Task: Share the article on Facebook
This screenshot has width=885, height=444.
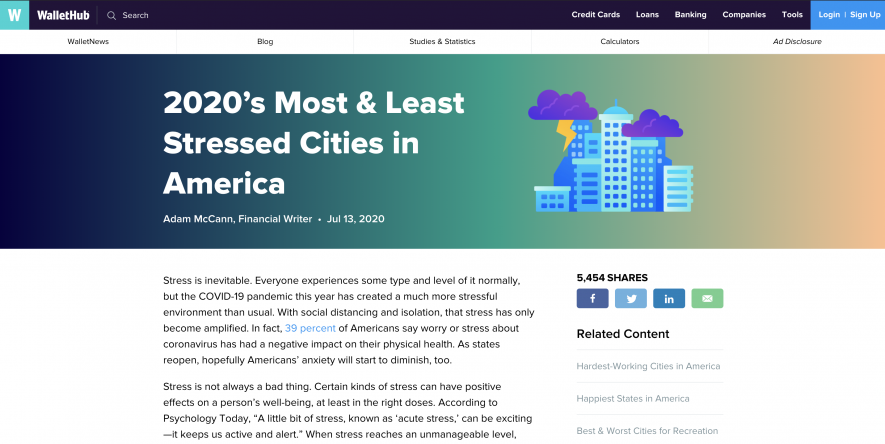Action: pos(592,298)
